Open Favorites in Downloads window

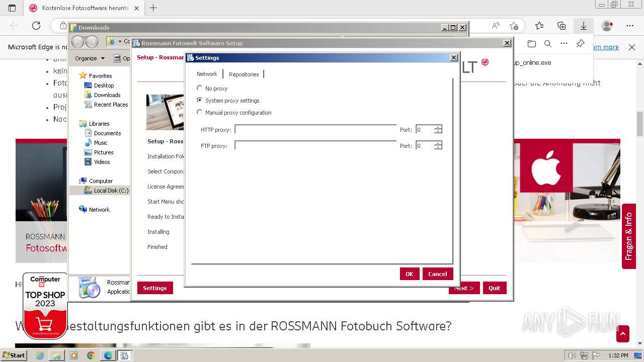click(100, 76)
